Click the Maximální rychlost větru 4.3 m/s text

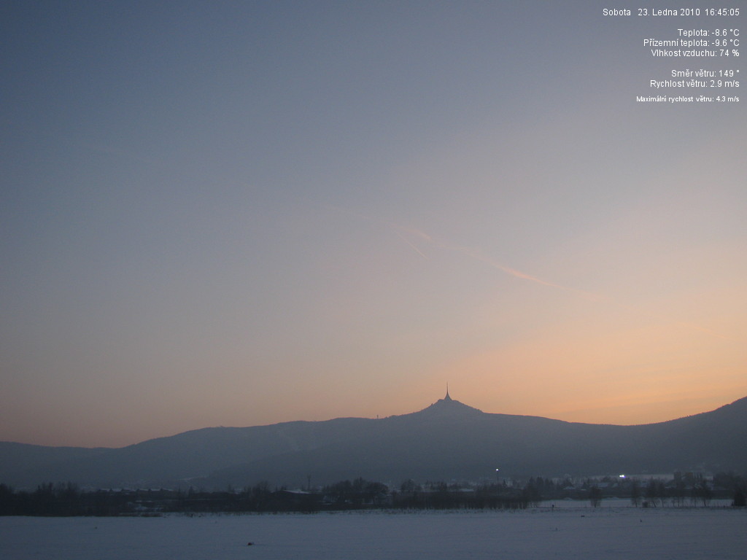[x=687, y=99]
